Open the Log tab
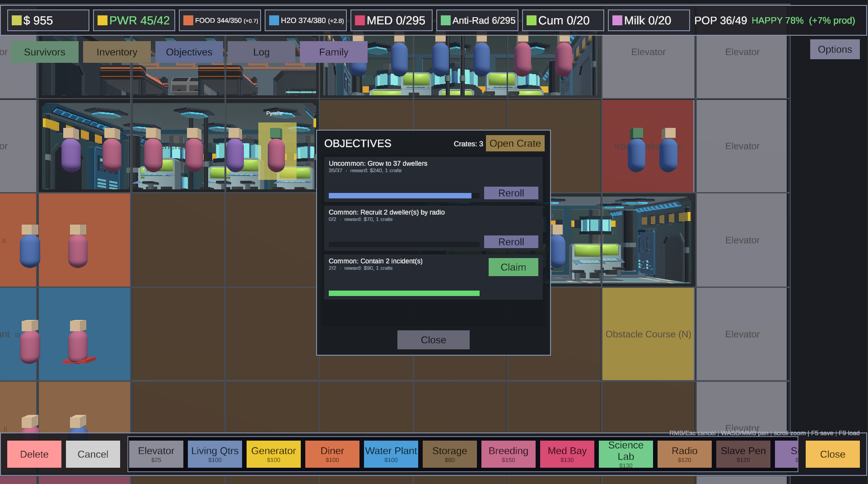The height and width of the screenshot is (484, 868). pyautogui.click(x=261, y=52)
